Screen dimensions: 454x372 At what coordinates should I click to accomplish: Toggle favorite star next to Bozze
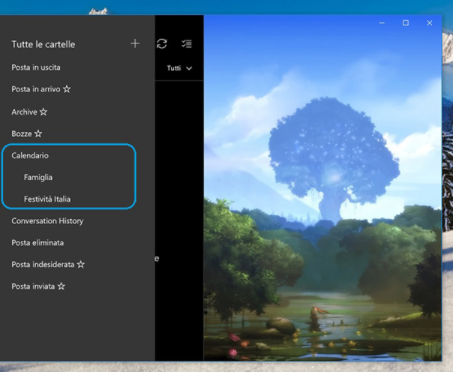38,134
